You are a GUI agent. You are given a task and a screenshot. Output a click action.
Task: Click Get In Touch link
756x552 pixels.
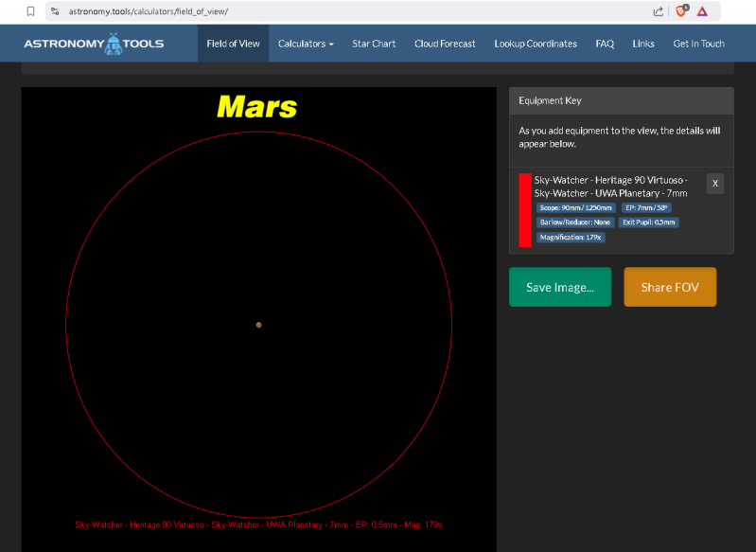pyautogui.click(x=698, y=44)
